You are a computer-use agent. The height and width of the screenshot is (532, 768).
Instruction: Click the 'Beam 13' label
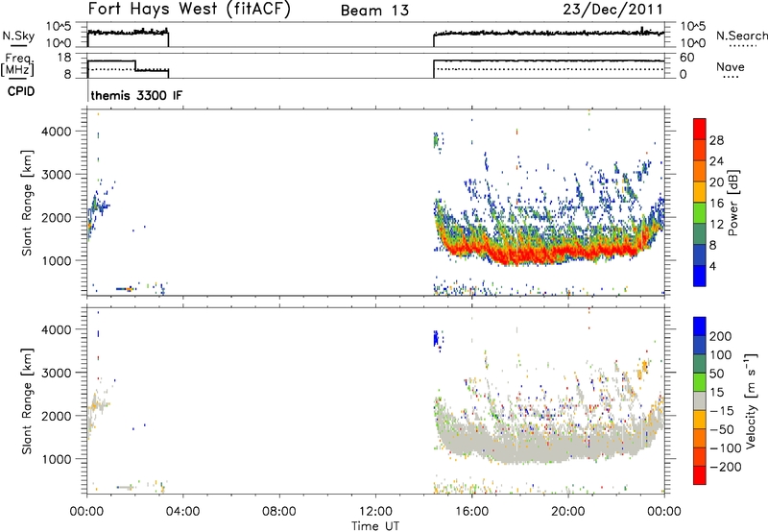tap(374, 11)
